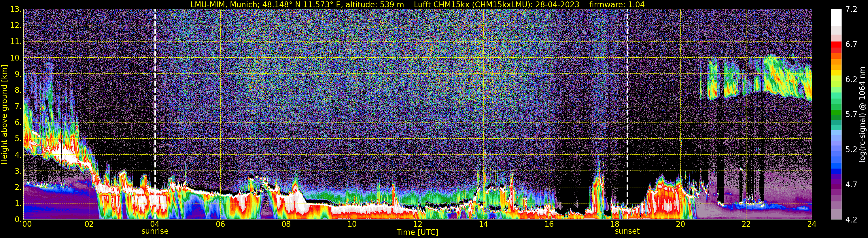Click the 16 time axis tick label

coord(549,224)
